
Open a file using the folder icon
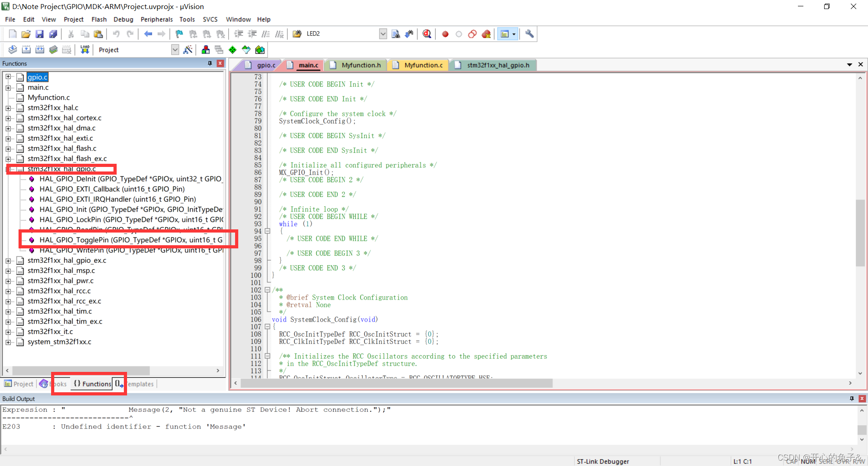click(26, 34)
